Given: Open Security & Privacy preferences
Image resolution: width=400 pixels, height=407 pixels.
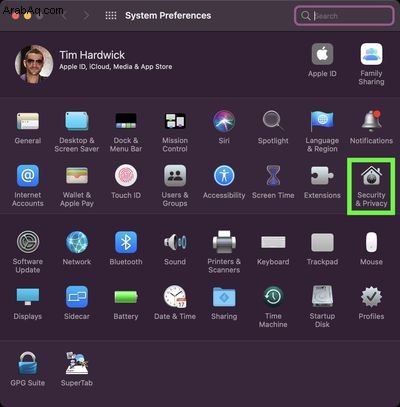Looking at the screenshot, I should click(x=371, y=187).
